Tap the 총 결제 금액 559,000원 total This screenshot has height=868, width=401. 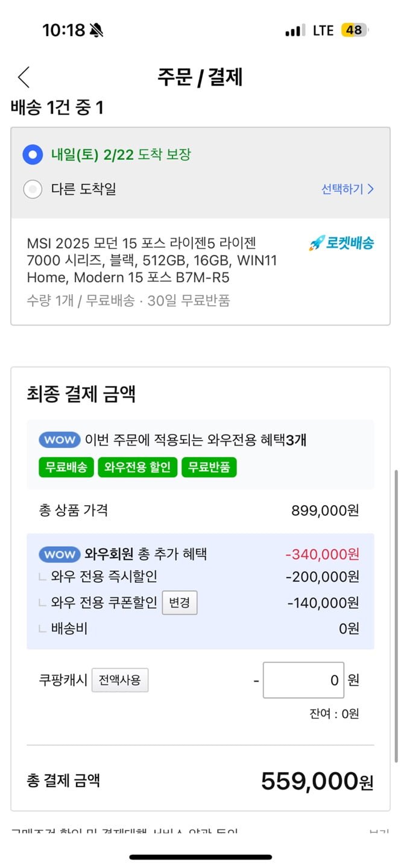[x=317, y=782]
